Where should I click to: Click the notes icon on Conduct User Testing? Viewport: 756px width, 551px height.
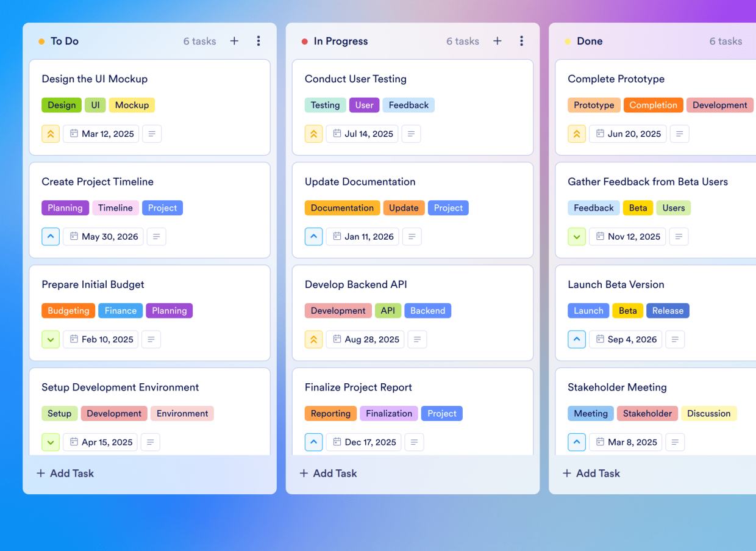coord(411,134)
